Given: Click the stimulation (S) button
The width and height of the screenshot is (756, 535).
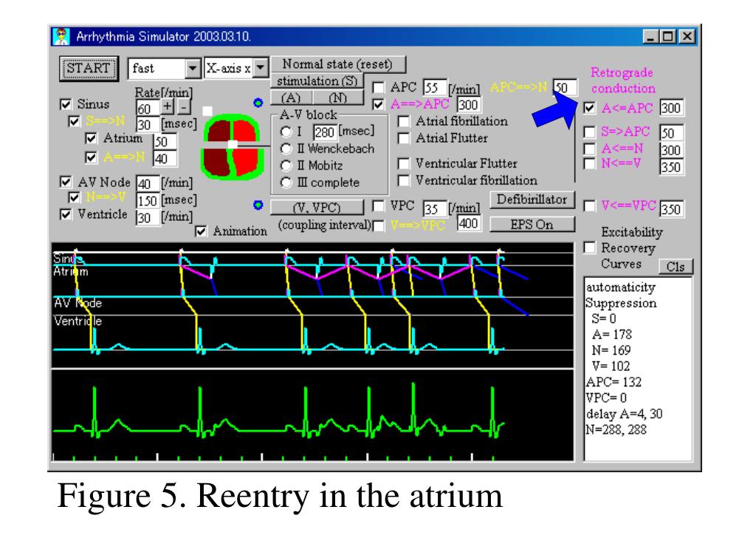Looking at the screenshot, I should click(317, 81).
